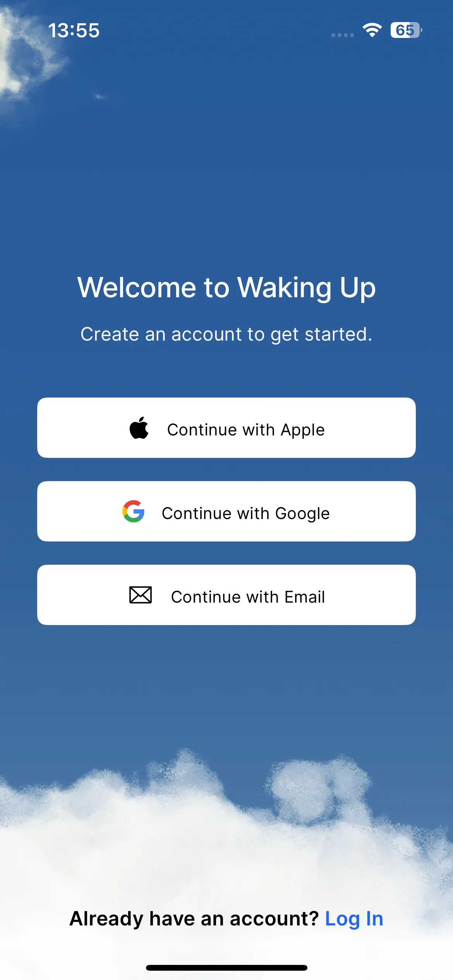The image size is (453, 980).
Task: Tap the battery level indicator
Action: coord(406,30)
